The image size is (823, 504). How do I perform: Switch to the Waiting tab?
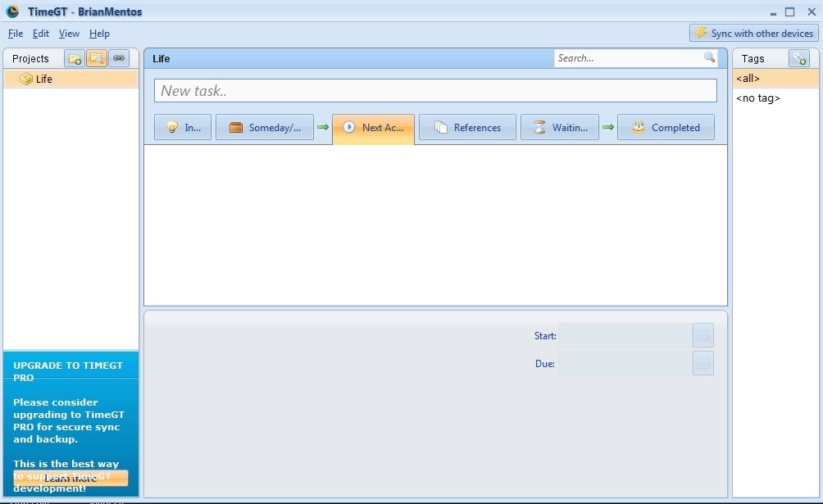click(x=560, y=127)
